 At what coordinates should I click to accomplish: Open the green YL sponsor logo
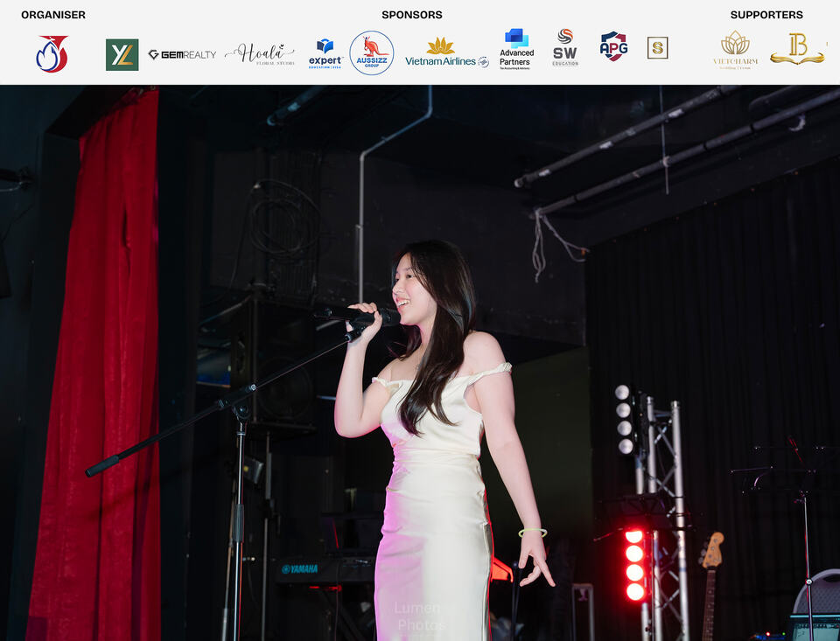(x=122, y=54)
